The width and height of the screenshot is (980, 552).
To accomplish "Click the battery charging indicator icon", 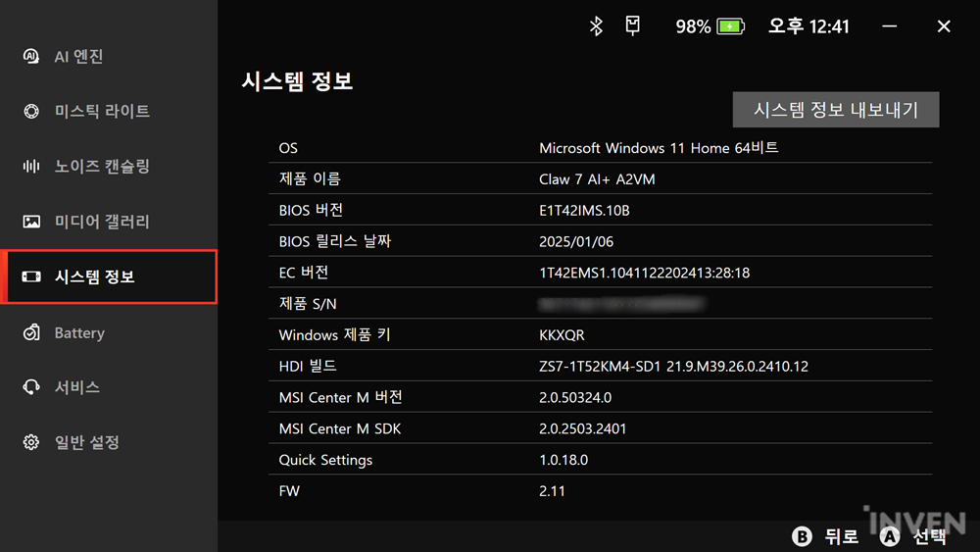I will [x=730, y=26].
